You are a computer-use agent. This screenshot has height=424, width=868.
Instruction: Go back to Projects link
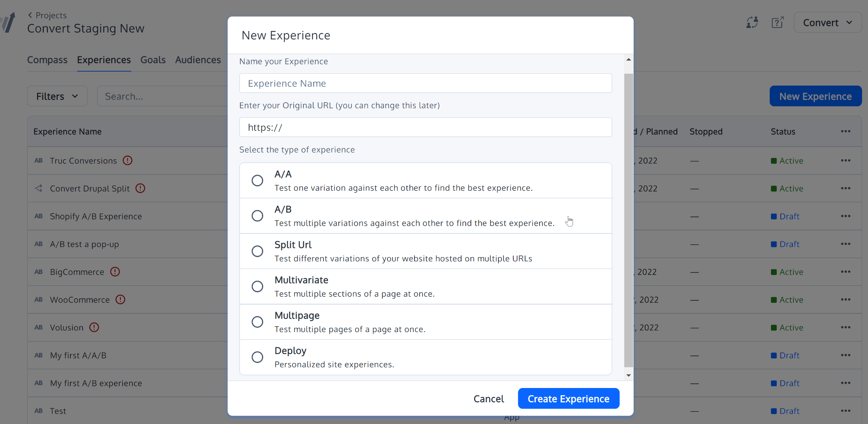[47, 15]
